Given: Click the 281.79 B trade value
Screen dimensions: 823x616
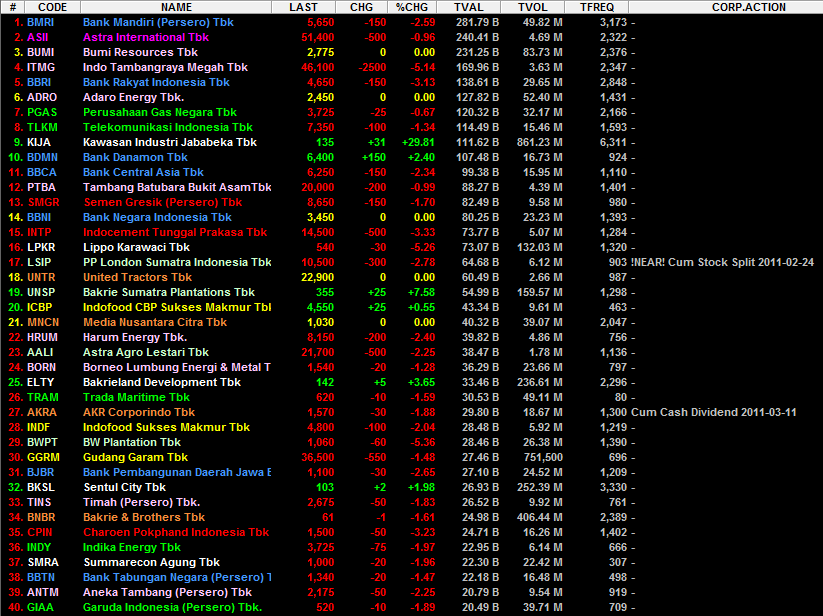Looking at the screenshot, I should click(x=478, y=23).
